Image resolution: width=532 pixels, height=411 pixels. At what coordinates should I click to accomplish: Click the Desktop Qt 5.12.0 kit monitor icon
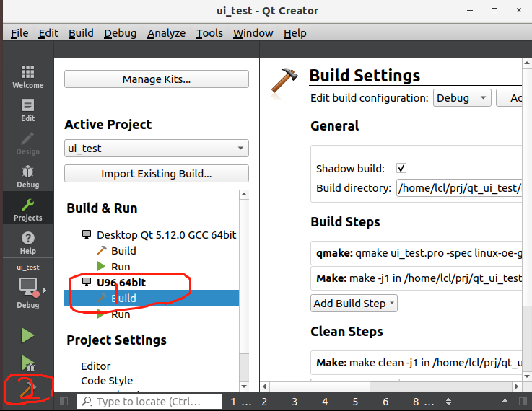pos(87,234)
